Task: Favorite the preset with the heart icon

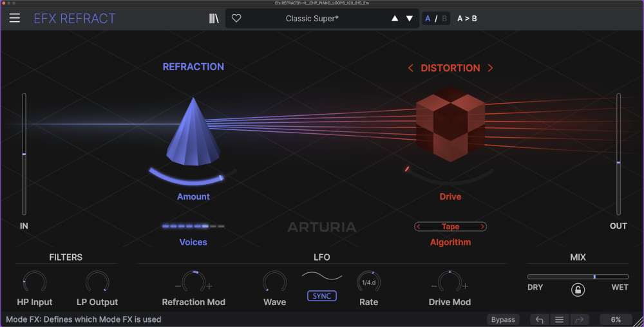Action: [x=236, y=19]
